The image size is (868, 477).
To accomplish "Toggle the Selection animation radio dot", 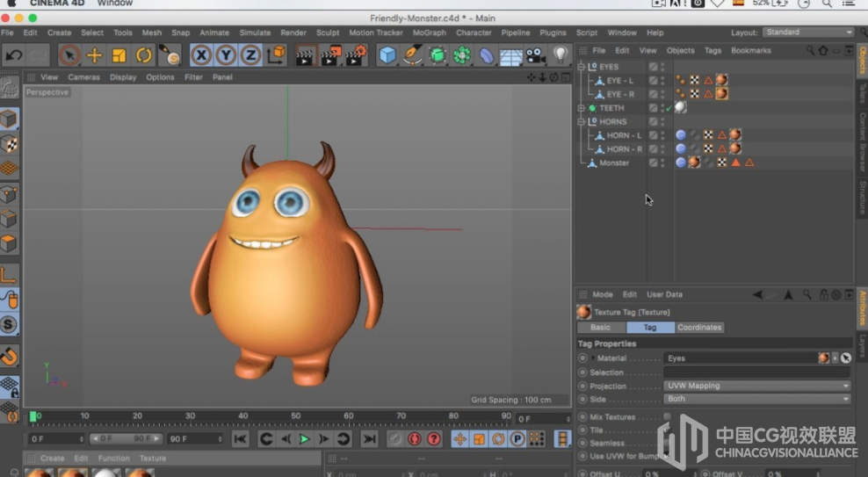I will pos(582,372).
